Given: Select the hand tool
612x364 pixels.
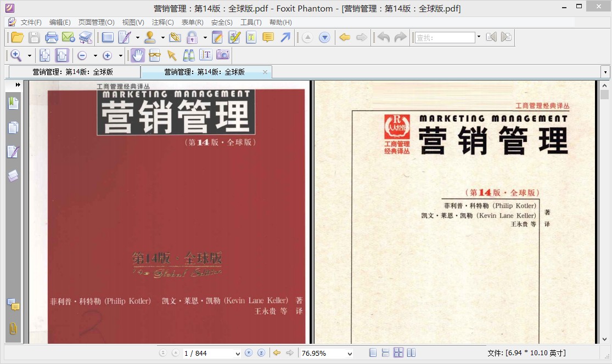Looking at the screenshot, I should [137, 55].
